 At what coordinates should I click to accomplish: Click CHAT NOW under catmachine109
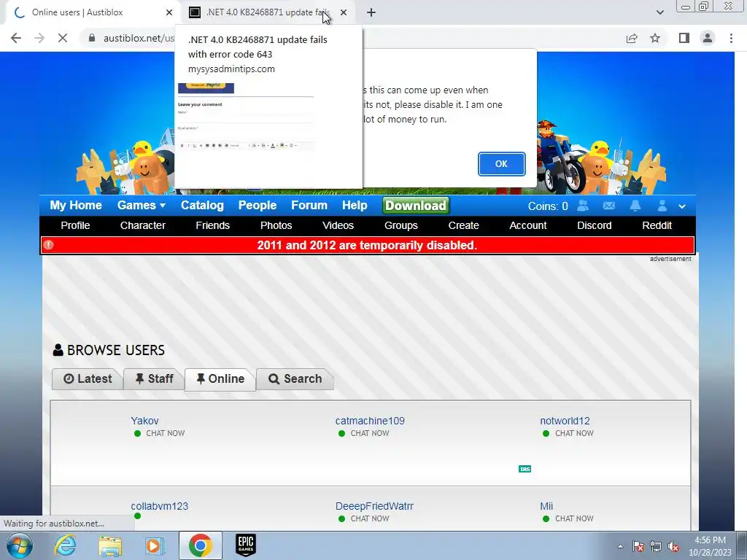370,433
